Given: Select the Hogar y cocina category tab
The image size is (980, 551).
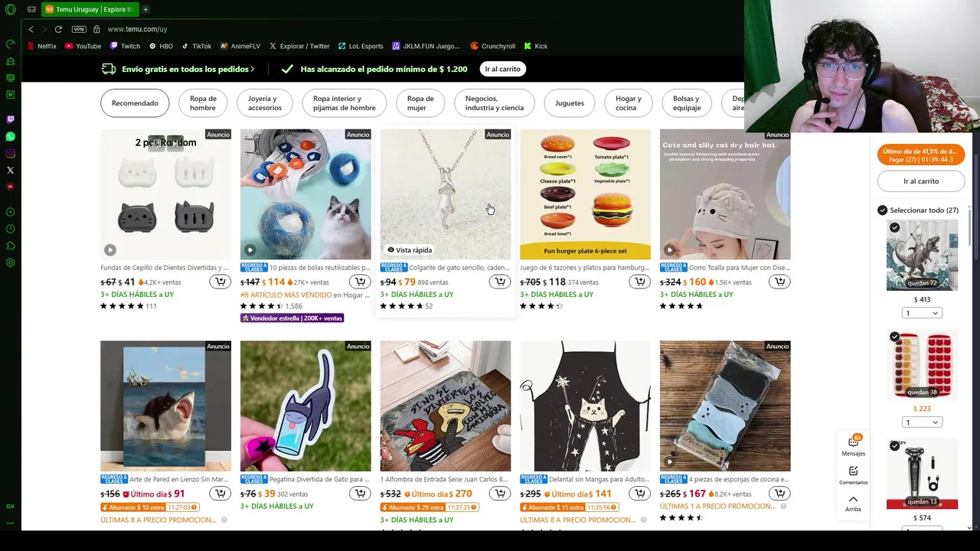Looking at the screenshot, I should [628, 103].
